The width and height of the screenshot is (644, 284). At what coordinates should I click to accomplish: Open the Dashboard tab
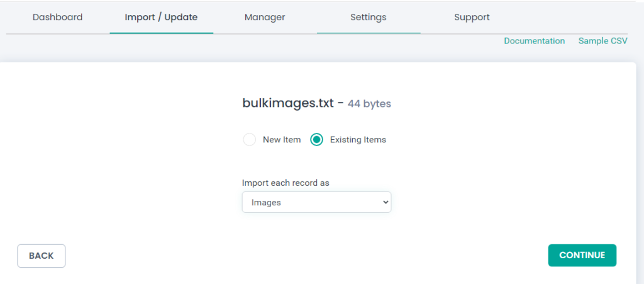pyautogui.click(x=57, y=17)
